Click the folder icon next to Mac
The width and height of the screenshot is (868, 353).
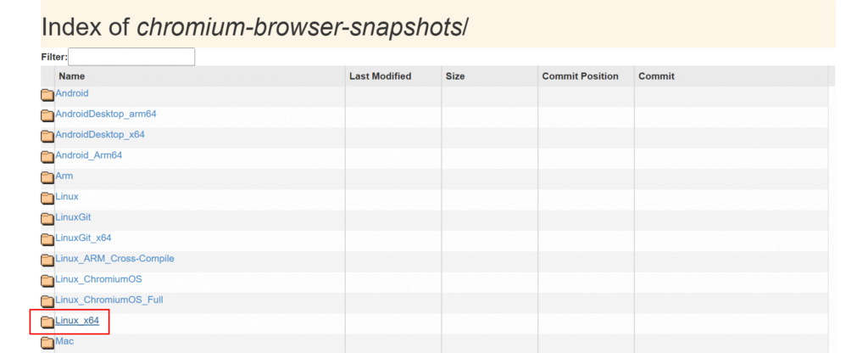pyautogui.click(x=47, y=343)
